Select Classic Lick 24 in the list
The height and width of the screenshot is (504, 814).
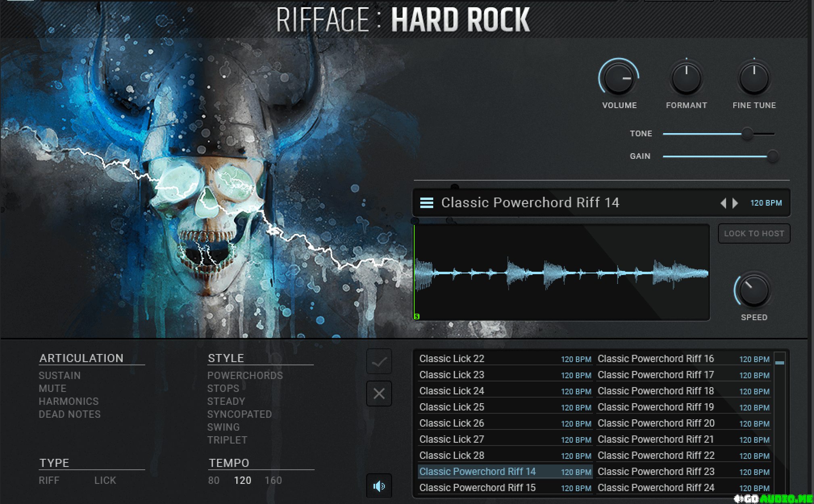tap(505, 391)
